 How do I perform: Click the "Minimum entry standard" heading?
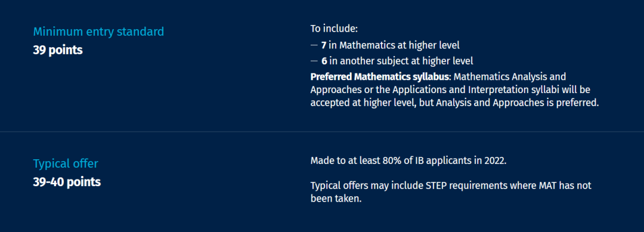pyautogui.click(x=98, y=32)
